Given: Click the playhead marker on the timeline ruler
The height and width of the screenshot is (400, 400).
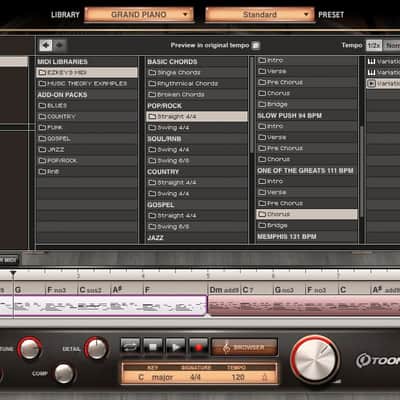Looking at the screenshot, I should pos(13,275).
